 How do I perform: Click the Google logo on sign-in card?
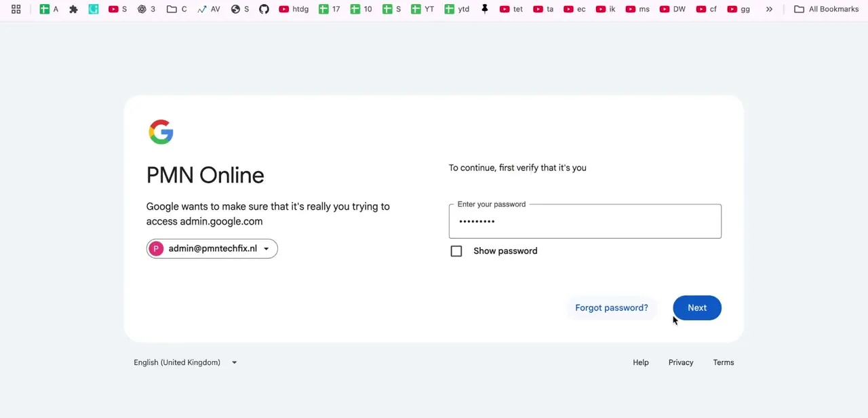[x=161, y=132]
